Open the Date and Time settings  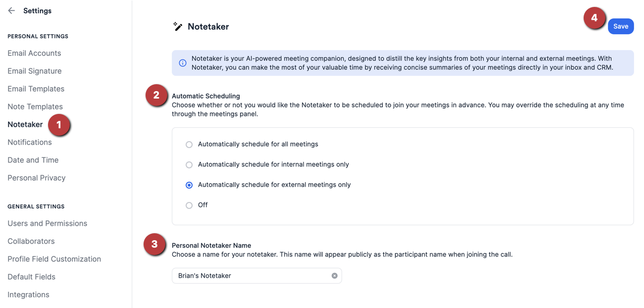33,160
